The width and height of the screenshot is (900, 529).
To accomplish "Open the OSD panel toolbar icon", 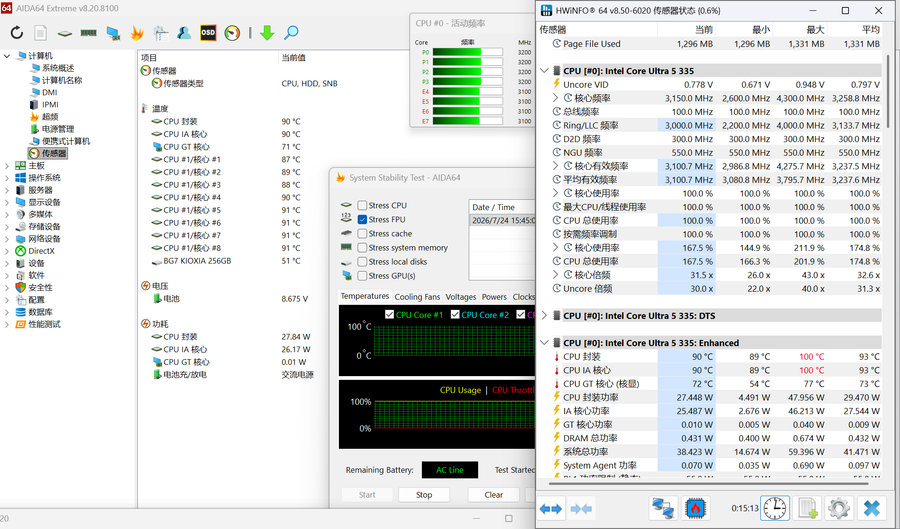I will click(208, 33).
